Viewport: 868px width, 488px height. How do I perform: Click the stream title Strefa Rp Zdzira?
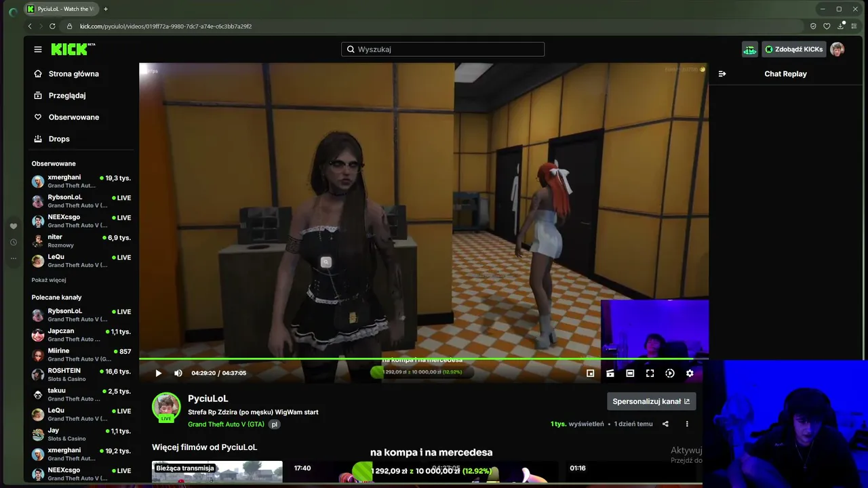pyautogui.click(x=253, y=412)
